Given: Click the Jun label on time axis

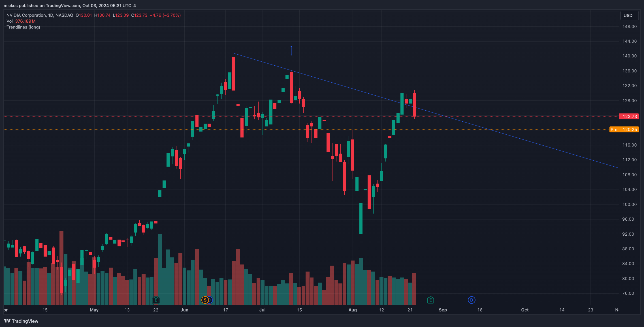Looking at the screenshot, I should [x=184, y=310].
